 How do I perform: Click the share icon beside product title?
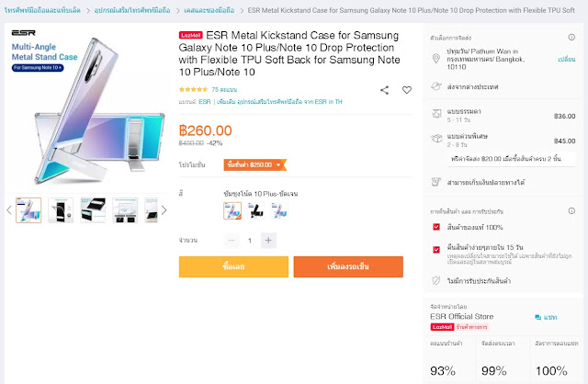tap(385, 90)
